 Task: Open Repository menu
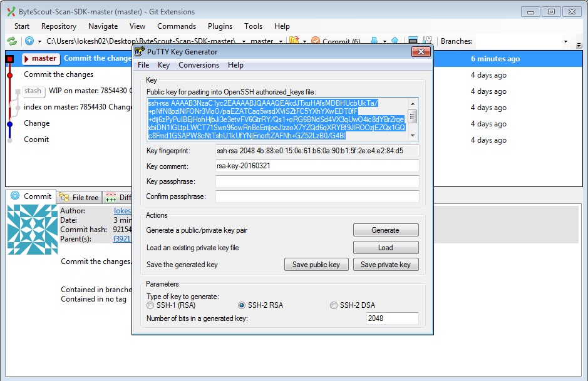tap(59, 26)
